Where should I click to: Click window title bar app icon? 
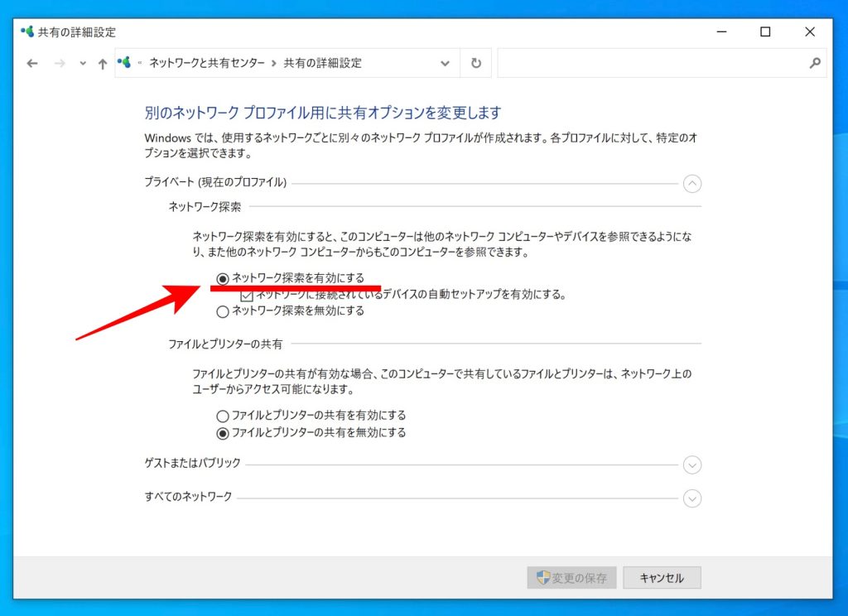(27, 32)
